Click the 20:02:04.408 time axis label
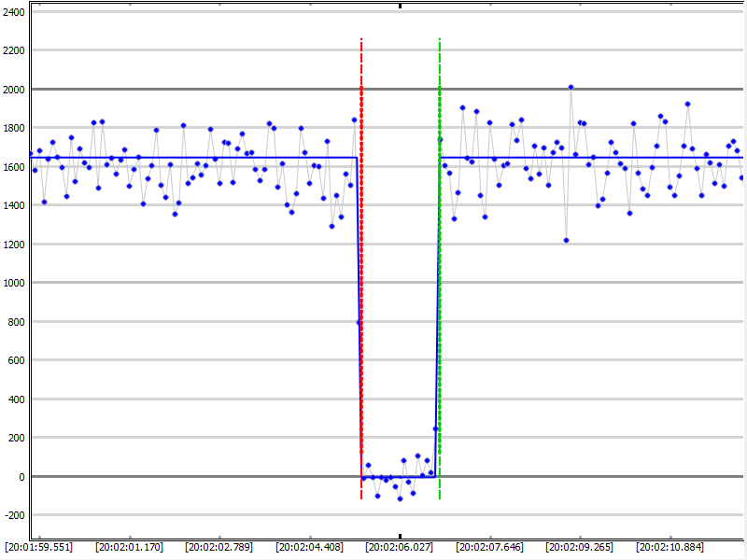The height and width of the screenshot is (560, 747). tap(309, 546)
